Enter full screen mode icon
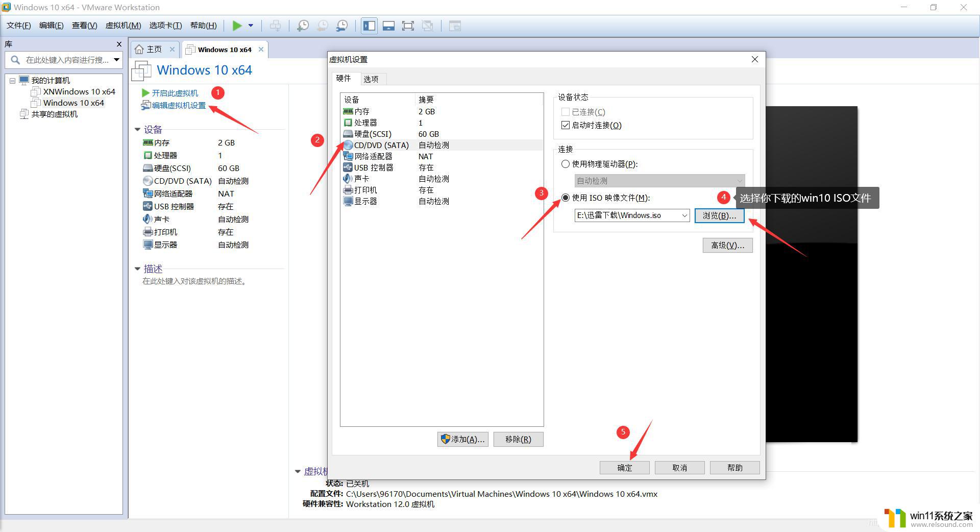980x532 pixels. point(408,26)
